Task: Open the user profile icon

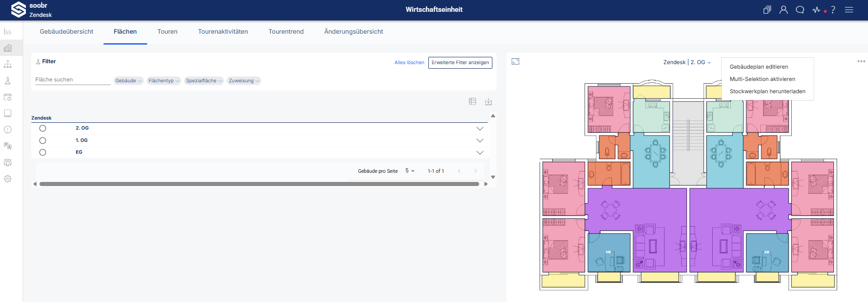Action: click(x=784, y=10)
